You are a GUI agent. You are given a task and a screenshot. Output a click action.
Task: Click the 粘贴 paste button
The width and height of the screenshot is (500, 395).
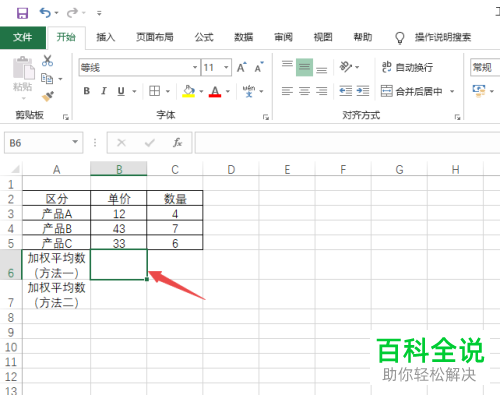click(x=23, y=77)
